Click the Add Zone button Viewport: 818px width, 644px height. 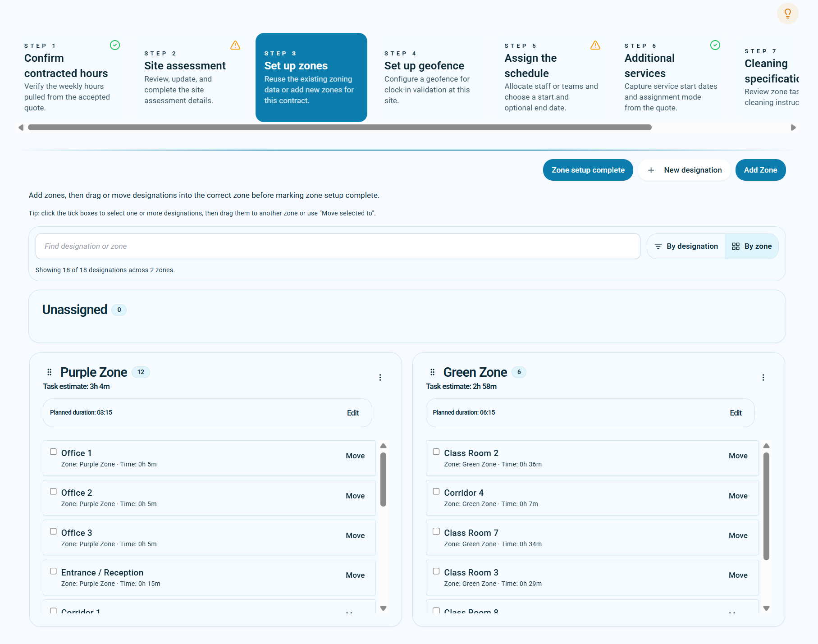(x=761, y=170)
